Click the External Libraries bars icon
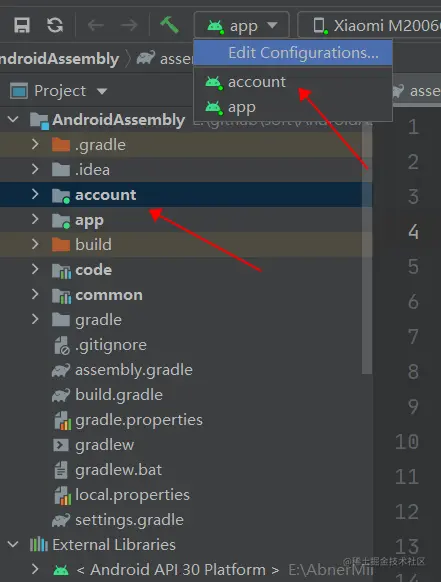This screenshot has height=582, width=441. click(39, 545)
